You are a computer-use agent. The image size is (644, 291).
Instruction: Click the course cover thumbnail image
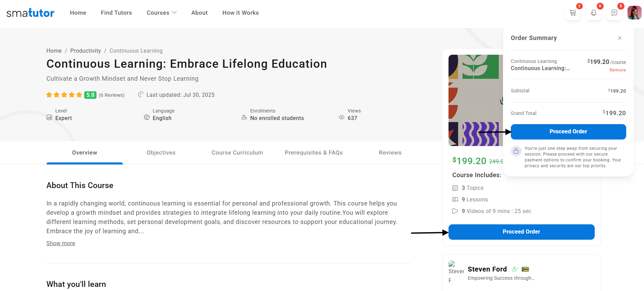point(475,100)
